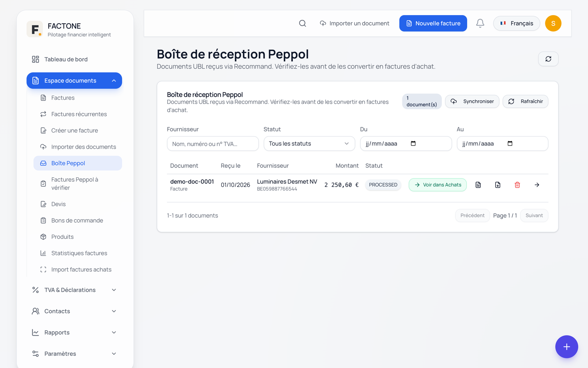Image resolution: width=588 pixels, height=368 pixels.
Task: Open calendar picker in Au date field
Action: (x=510, y=144)
